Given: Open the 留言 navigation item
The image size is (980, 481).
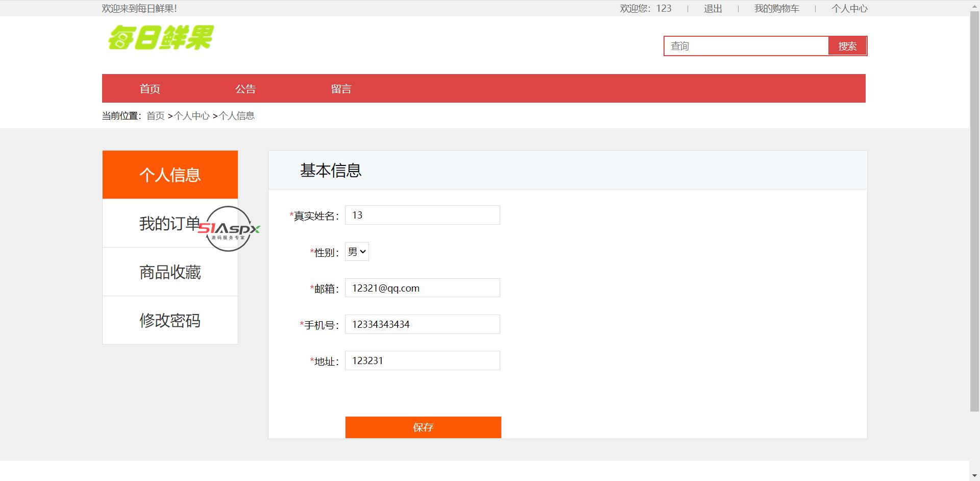Looking at the screenshot, I should coord(341,89).
